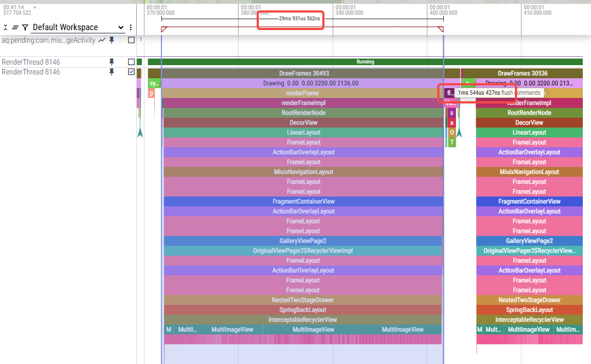The width and height of the screenshot is (591, 364).
Task: Select MiuixNavigationLayout slice under DrawFrames 30536
Action: [x=529, y=172]
